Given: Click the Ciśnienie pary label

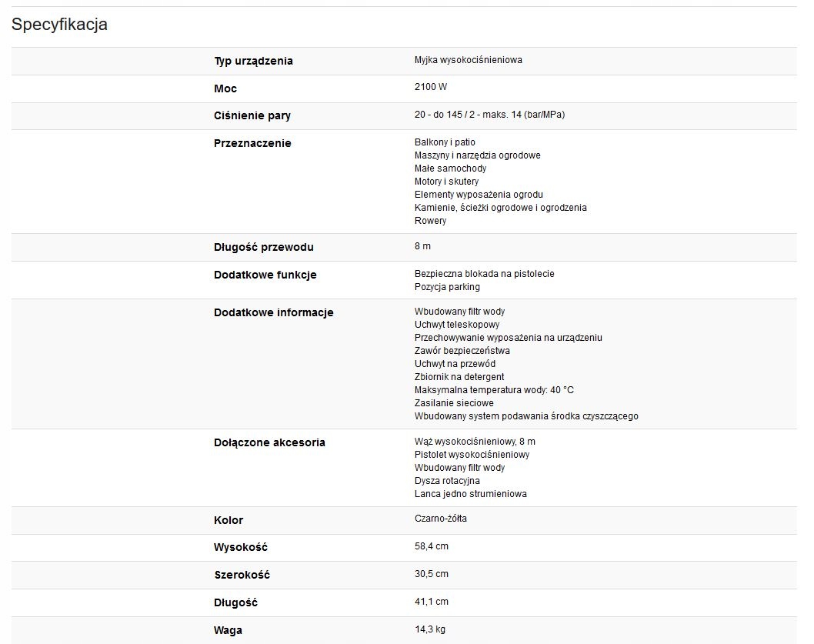Looking at the screenshot, I should [252, 115].
